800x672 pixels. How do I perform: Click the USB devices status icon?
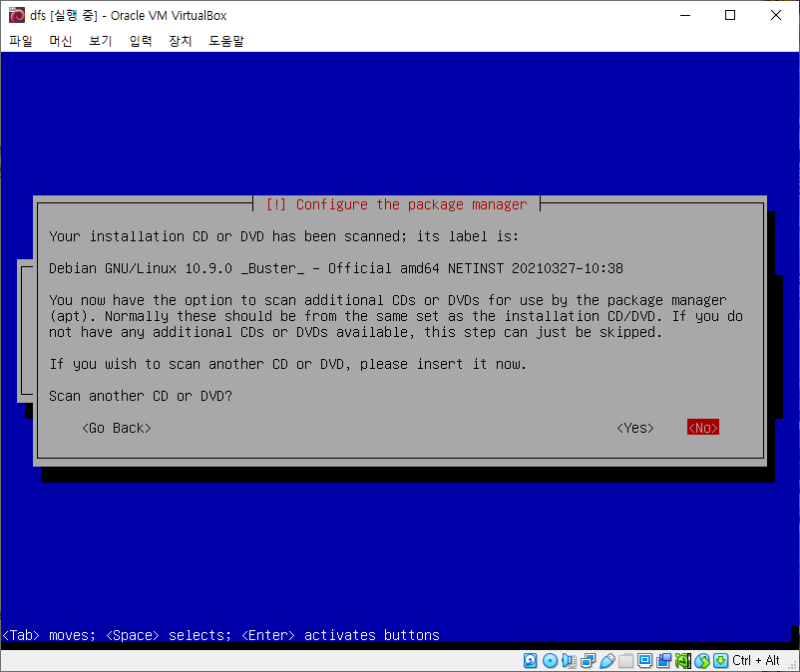pos(606,661)
